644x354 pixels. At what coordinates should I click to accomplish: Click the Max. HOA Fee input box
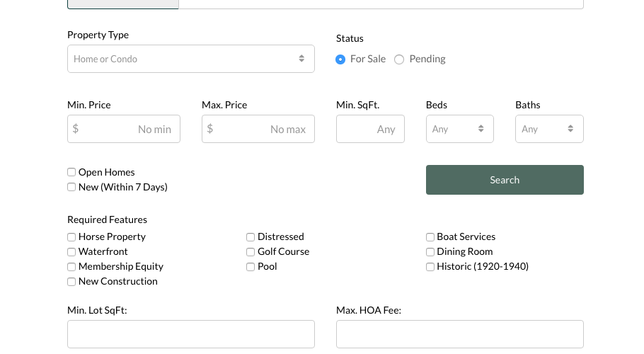tap(459, 334)
